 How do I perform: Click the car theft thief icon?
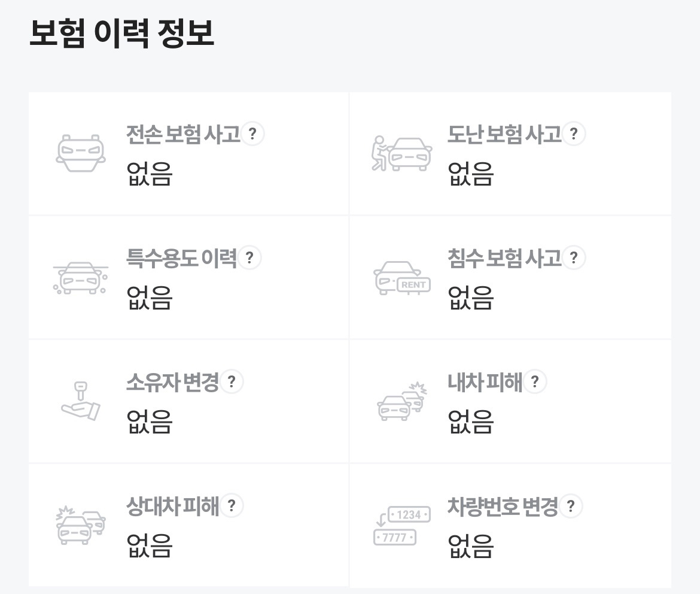click(402, 154)
